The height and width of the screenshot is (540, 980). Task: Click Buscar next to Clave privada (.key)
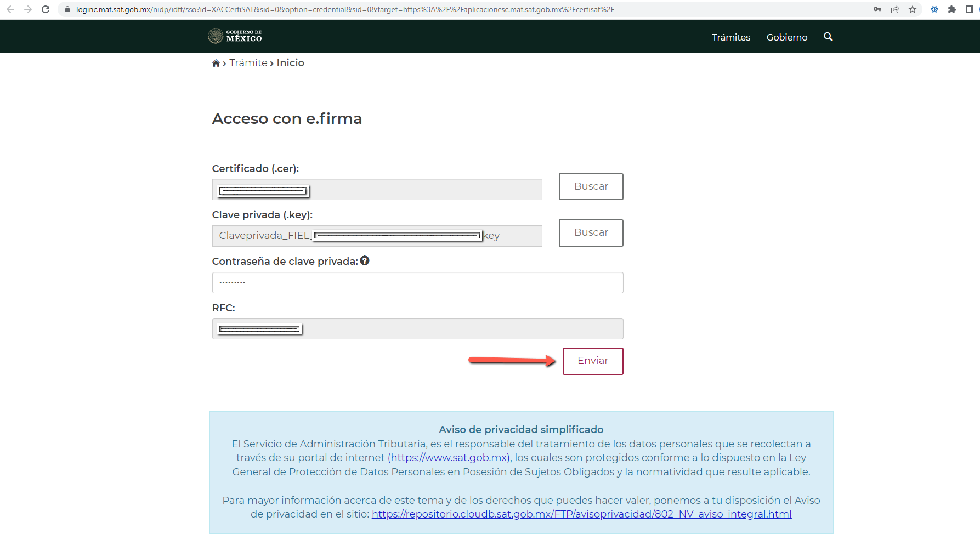pos(591,232)
